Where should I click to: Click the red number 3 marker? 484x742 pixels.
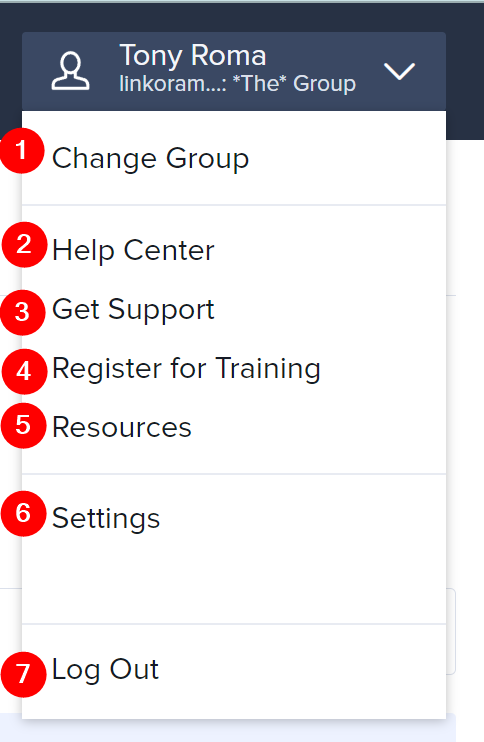[23, 312]
